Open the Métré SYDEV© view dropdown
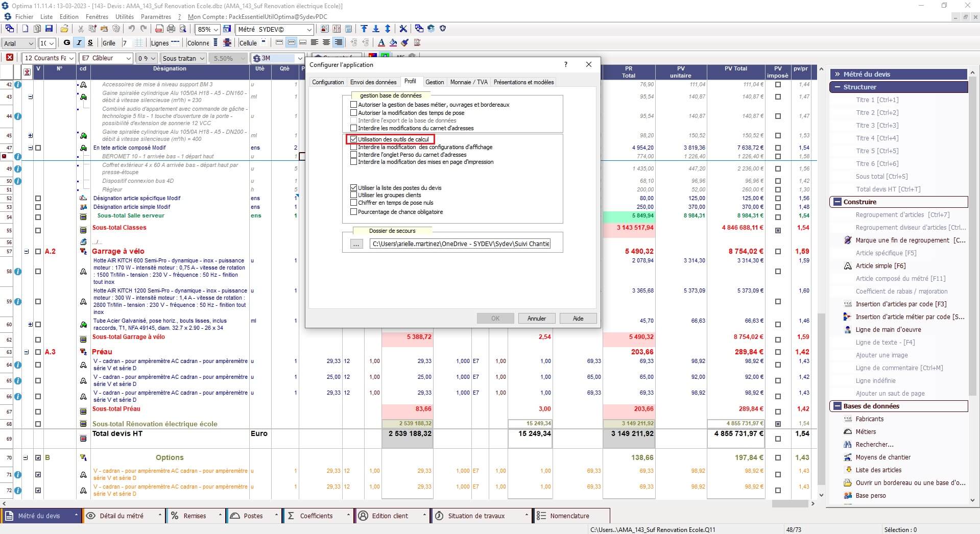This screenshot has height=534, width=980. [309, 30]
